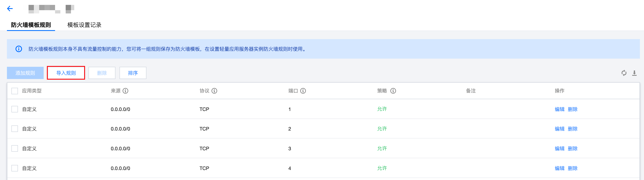Screen dimensions: 644x180
Task: Click 编辑 for the port 1 rule
Action: (560, 109)
